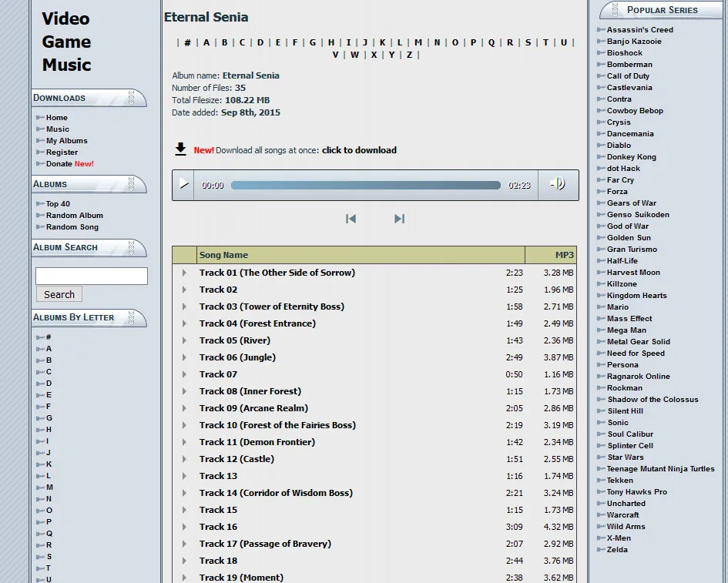The width and height of the screenshot is (728, 583).
Task: Mute audio with the speaker icon
Action: (x=557, y=184)
